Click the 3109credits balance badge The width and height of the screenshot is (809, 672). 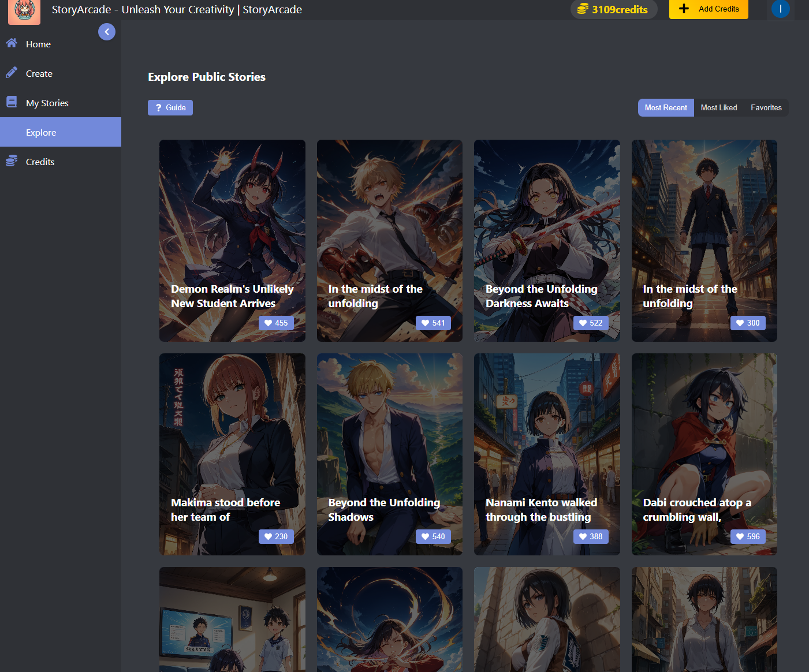click(x=614, y=9)
